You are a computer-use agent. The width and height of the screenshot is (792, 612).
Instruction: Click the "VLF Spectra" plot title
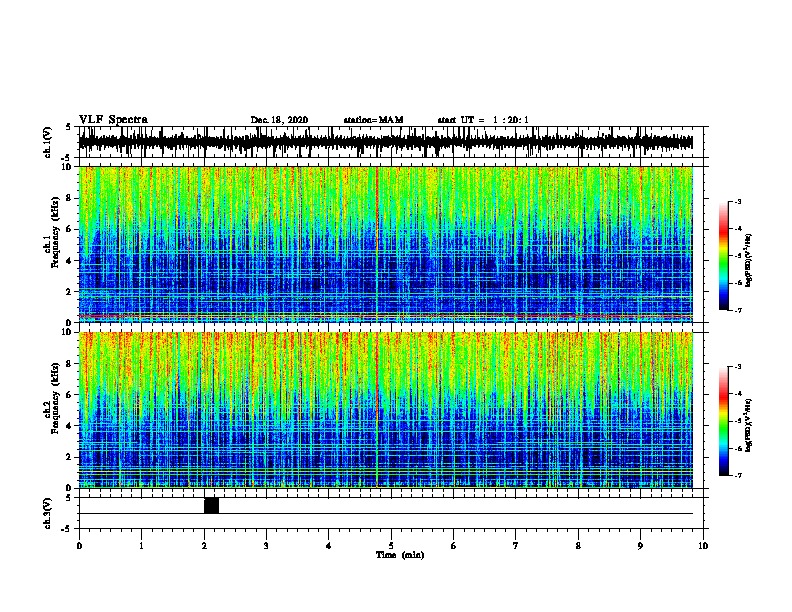click(x=113, y=119)
